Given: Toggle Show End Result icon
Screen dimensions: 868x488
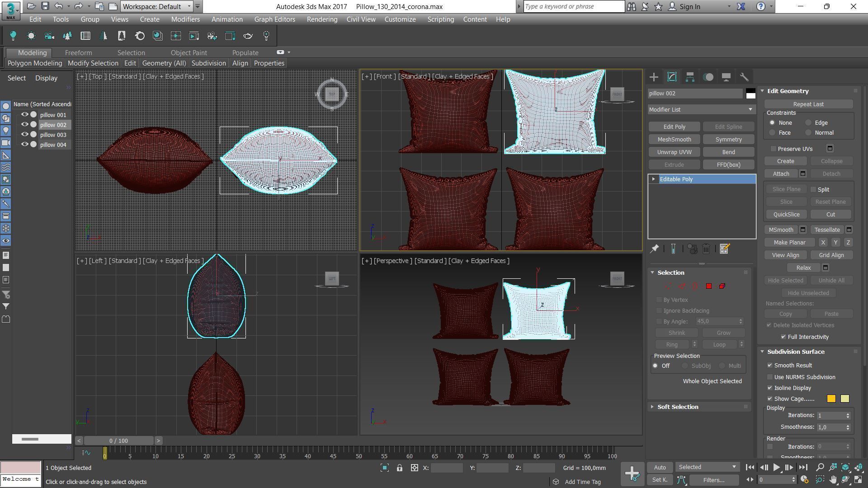Looking at the screenshot, I should [673, 249].
